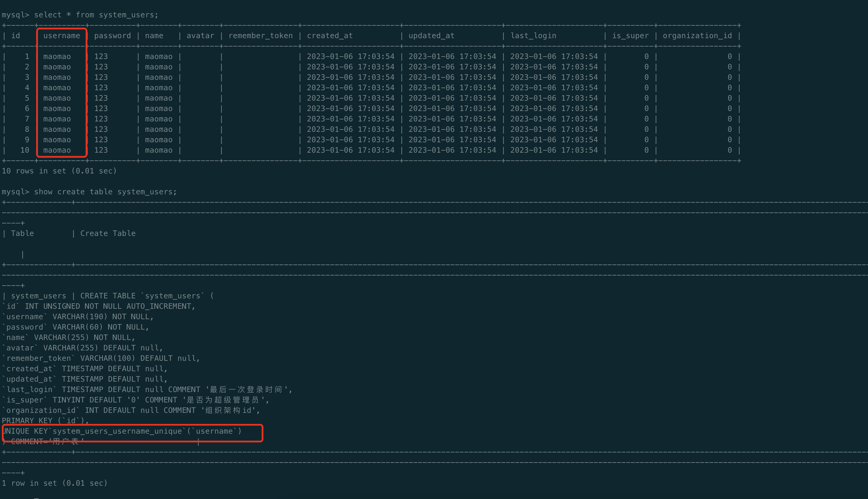Click the remember_token column header

(x=260, y=35)
